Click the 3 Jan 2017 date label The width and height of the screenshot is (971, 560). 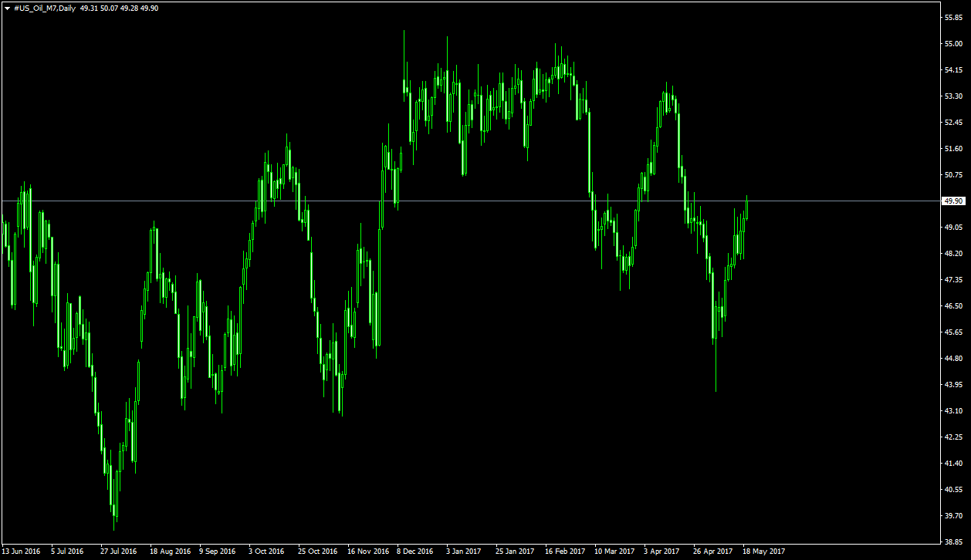pos(464,552)
